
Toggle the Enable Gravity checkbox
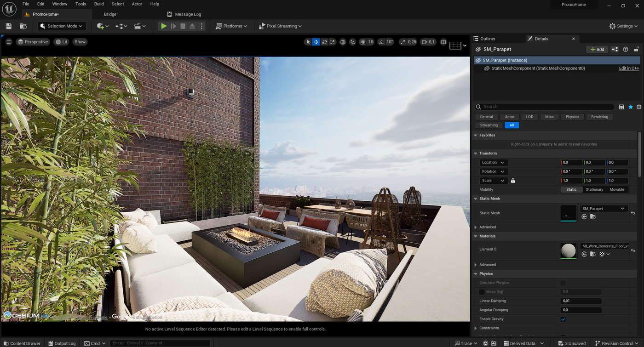[x=563, y=319]
